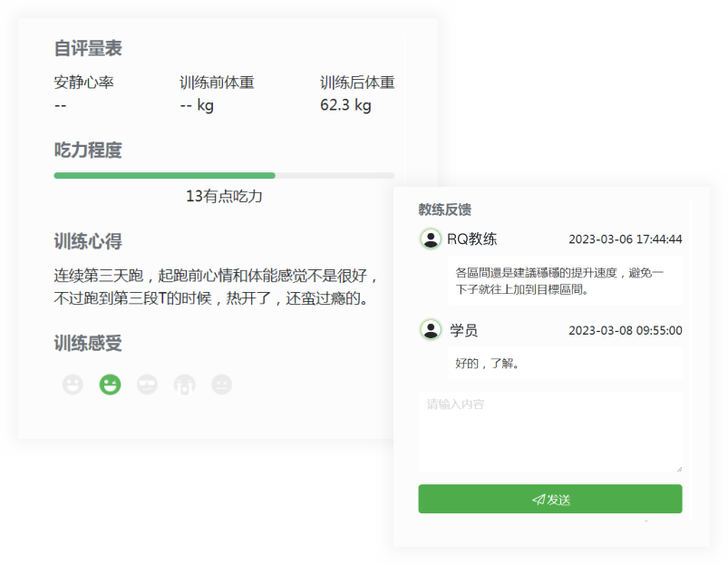
Task: Click the 2023-03-06 17:44:44 timestamp
Action: pyautogui.click(x=625, y=240)
